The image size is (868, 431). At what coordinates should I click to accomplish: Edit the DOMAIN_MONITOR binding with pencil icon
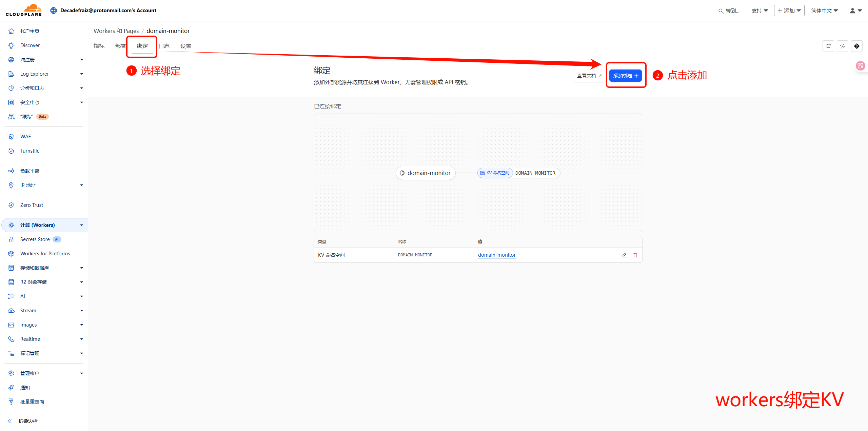coord(624,255)
